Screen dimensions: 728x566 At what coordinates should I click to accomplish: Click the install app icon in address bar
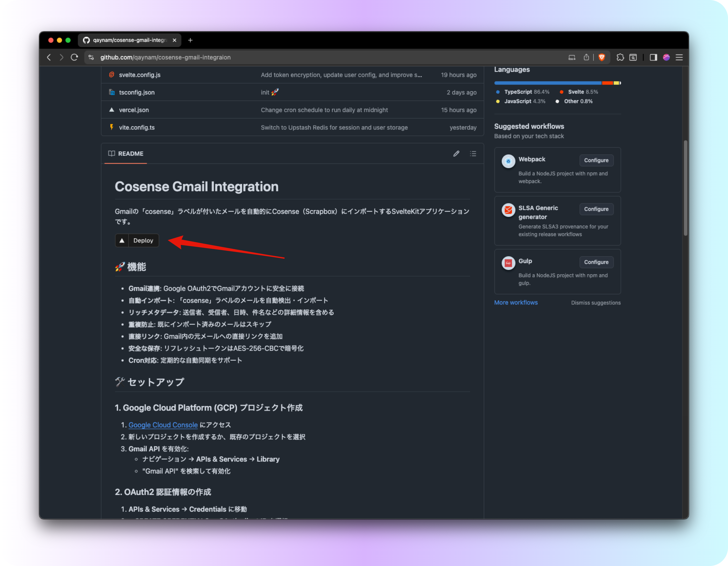(572, 57)
